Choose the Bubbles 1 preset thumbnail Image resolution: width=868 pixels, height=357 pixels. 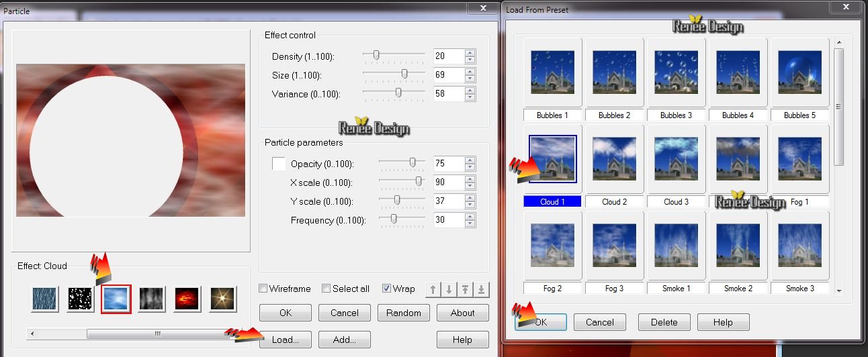pos(552,72)
